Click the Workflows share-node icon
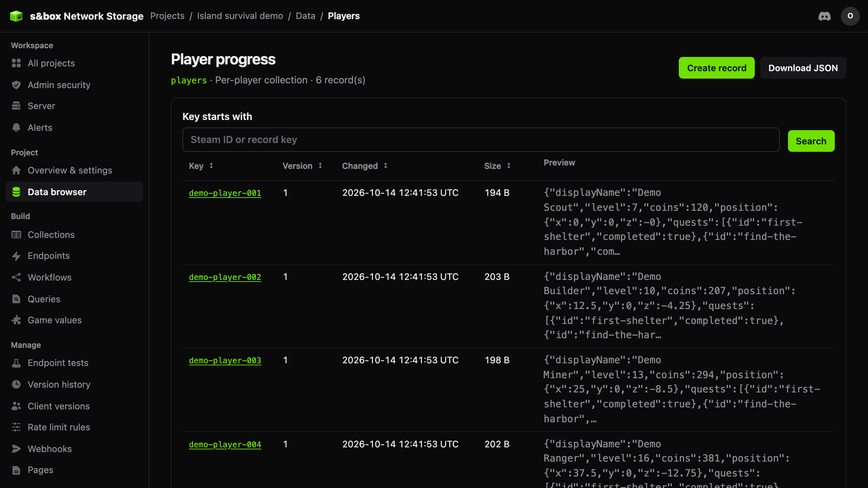 (16, 277)
